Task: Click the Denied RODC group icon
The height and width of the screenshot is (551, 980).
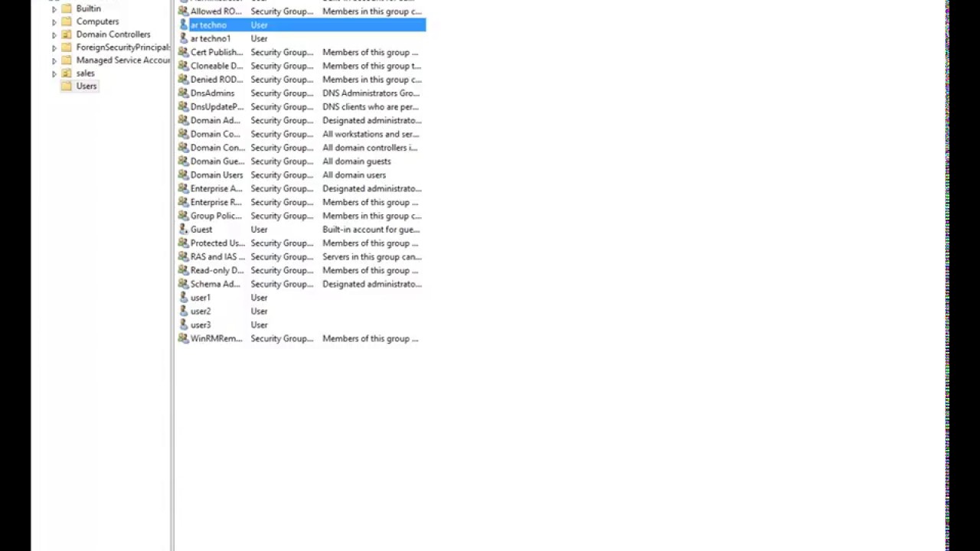Action: click(x=183, y=80)
